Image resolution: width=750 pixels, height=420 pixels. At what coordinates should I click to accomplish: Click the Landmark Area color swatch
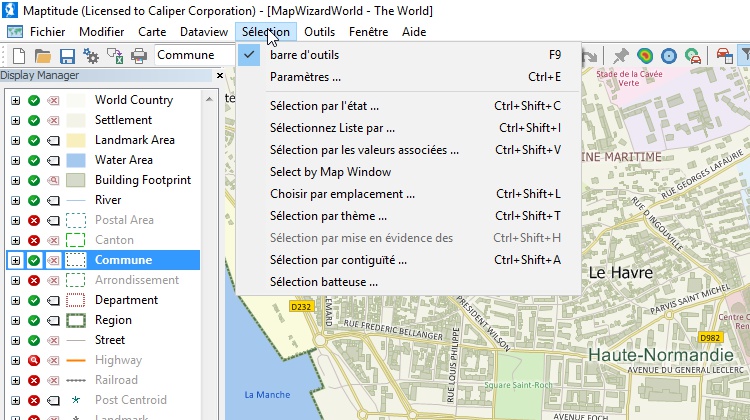click(x=76, y=140)
